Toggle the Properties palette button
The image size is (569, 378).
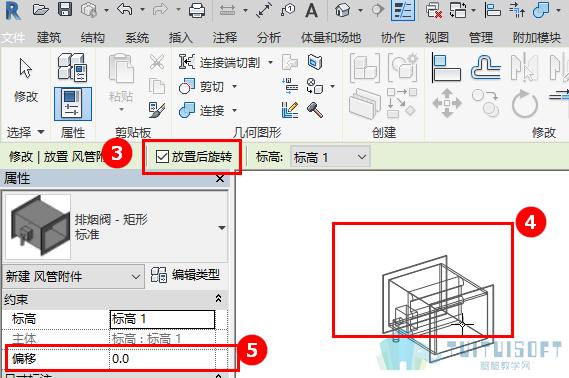[x=73, y=104]
